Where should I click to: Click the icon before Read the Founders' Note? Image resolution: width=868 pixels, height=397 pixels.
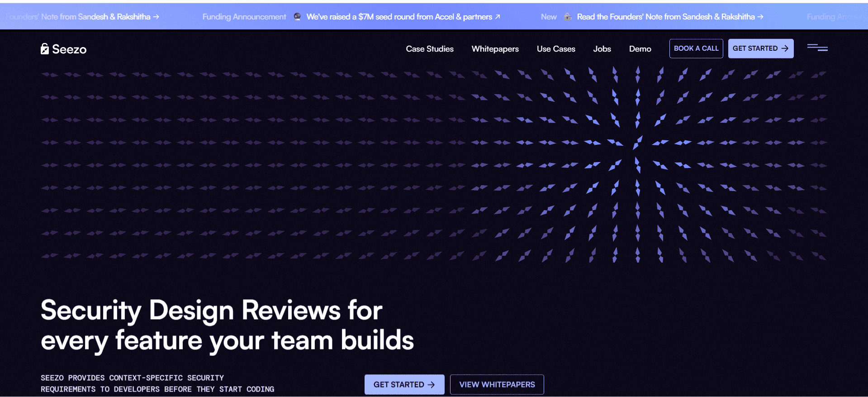click(x=568, y=17)
